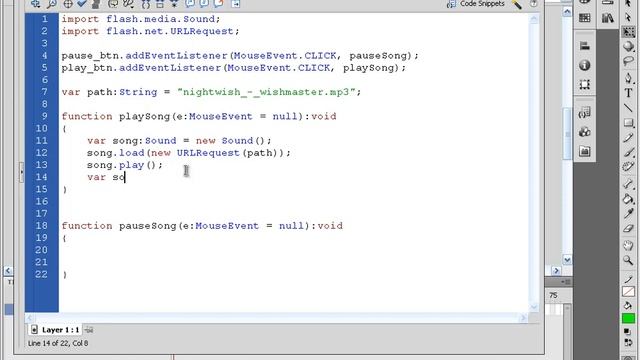Viewport: 640px width, 360px height.
Task: Click the Actions panel help icon
Action: (533, 4)
